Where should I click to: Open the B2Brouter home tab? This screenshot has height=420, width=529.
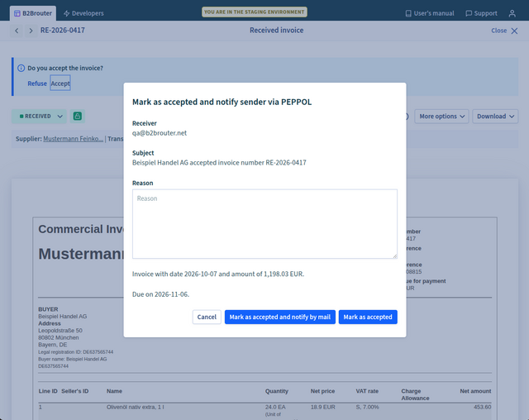(x=33, y=13)
